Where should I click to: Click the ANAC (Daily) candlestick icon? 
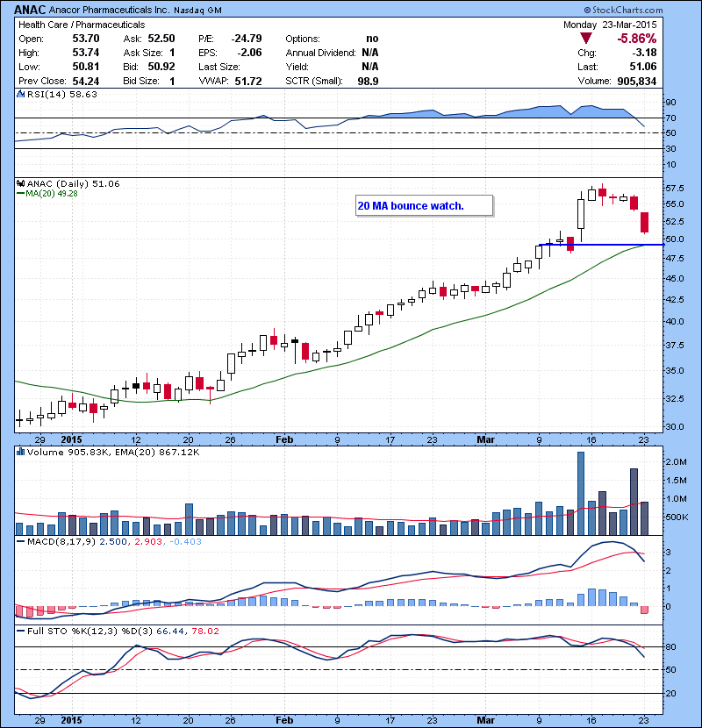point(20,183)
